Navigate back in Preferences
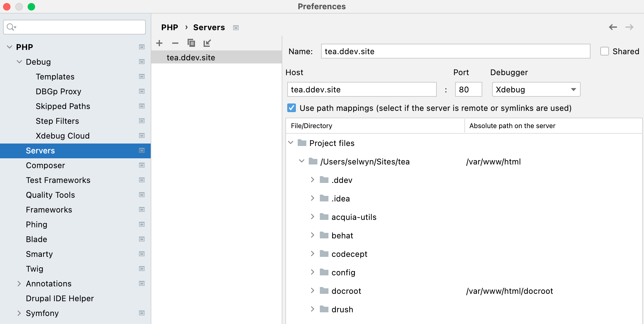This screenshot has height=324, width=644. coord(613,27)
